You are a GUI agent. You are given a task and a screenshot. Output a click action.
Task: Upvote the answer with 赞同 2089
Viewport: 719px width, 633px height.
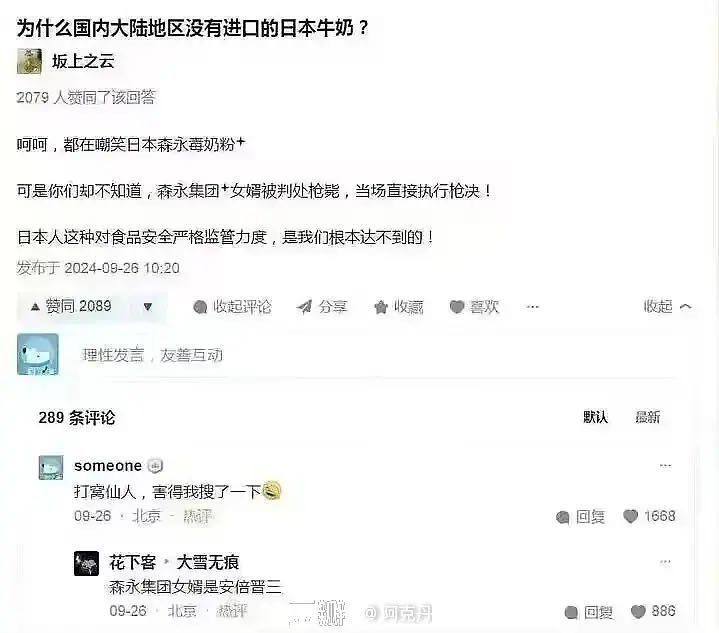point(71,306)
